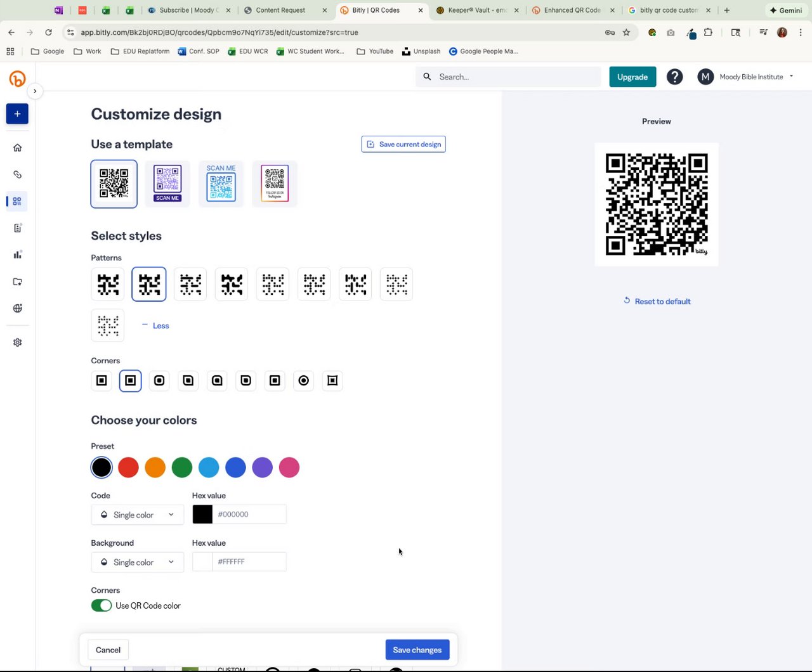Choose the red preset color
Viewport: 812px width, 672px height.
(128, 467)
